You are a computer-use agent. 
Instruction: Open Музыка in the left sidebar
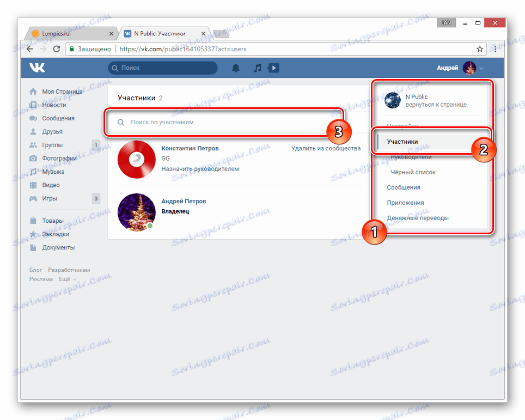coord(53,172)
